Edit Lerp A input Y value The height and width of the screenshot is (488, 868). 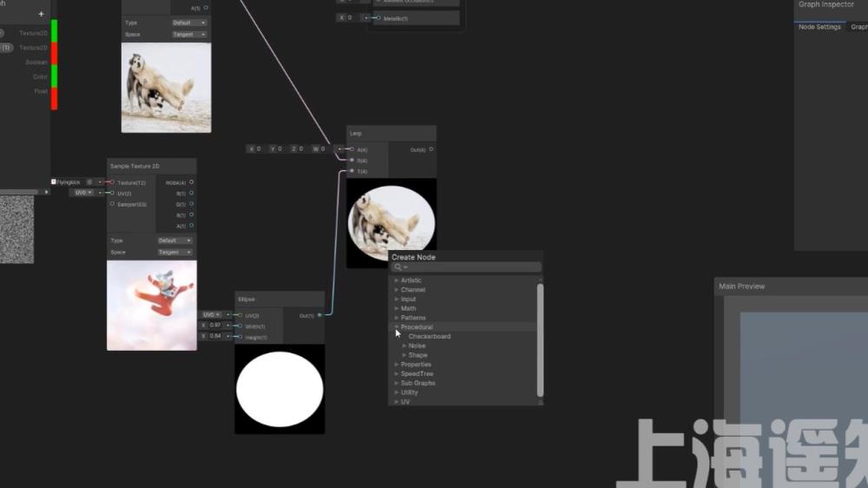(279, 148)
